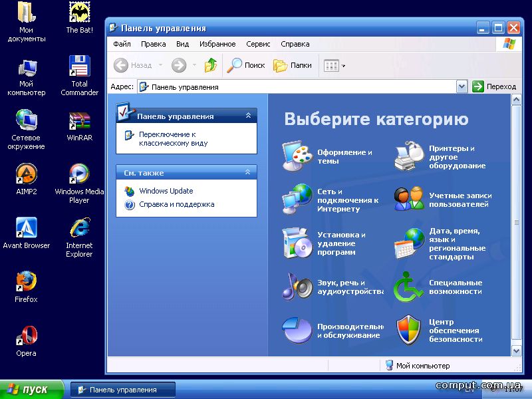Click the Учетные записи пользователей text link
The height and width of the screenshot is (399, 532).
pos(460,200)
